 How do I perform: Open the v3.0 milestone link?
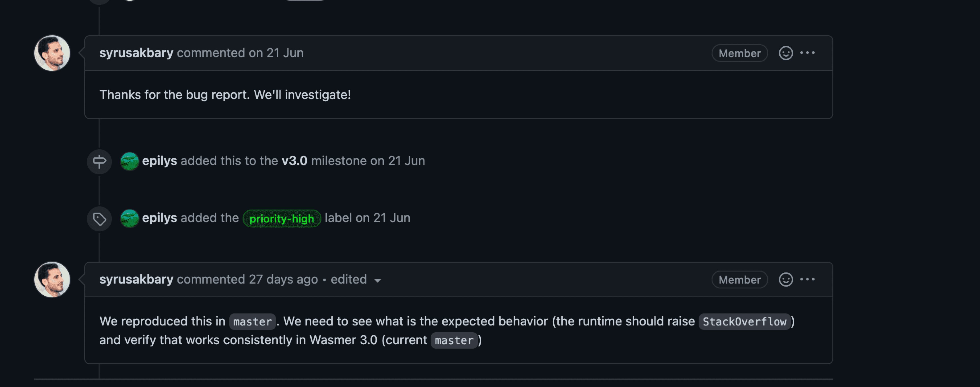point(294,161)
